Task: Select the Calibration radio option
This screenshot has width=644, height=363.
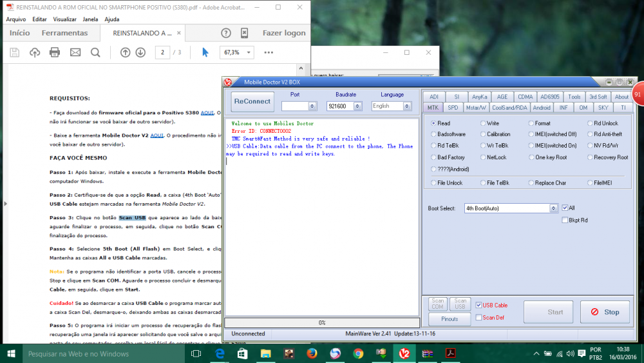Action: [x=495, y=134]
